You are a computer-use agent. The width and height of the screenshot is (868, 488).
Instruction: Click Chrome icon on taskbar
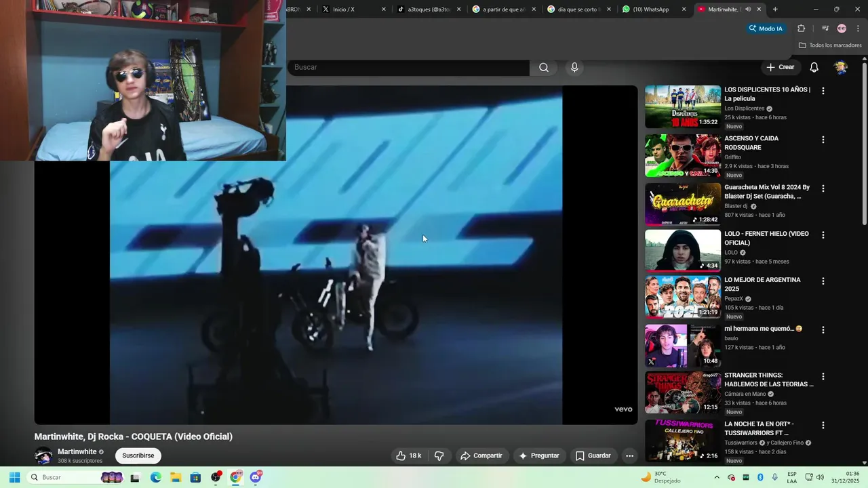(x=235, y=477)
